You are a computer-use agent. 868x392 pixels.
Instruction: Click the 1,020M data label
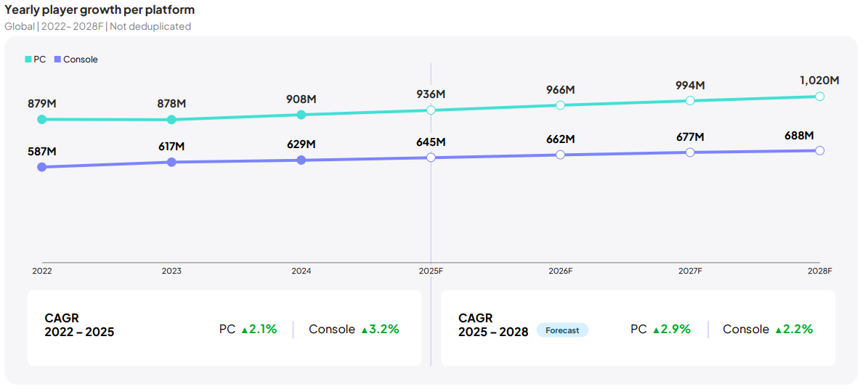(x=819, y=81)
